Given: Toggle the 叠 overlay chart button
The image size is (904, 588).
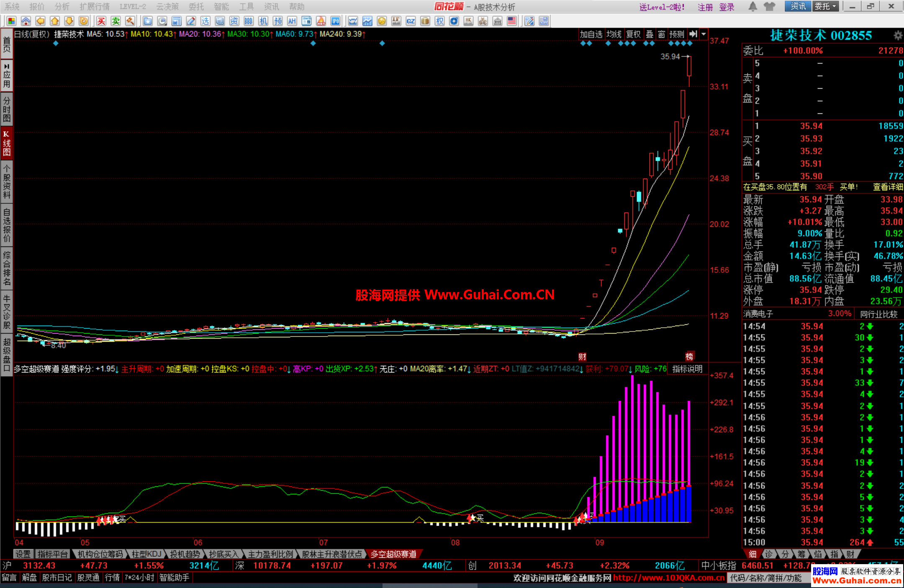Looking at the screenshot, I should pos(650,34).
